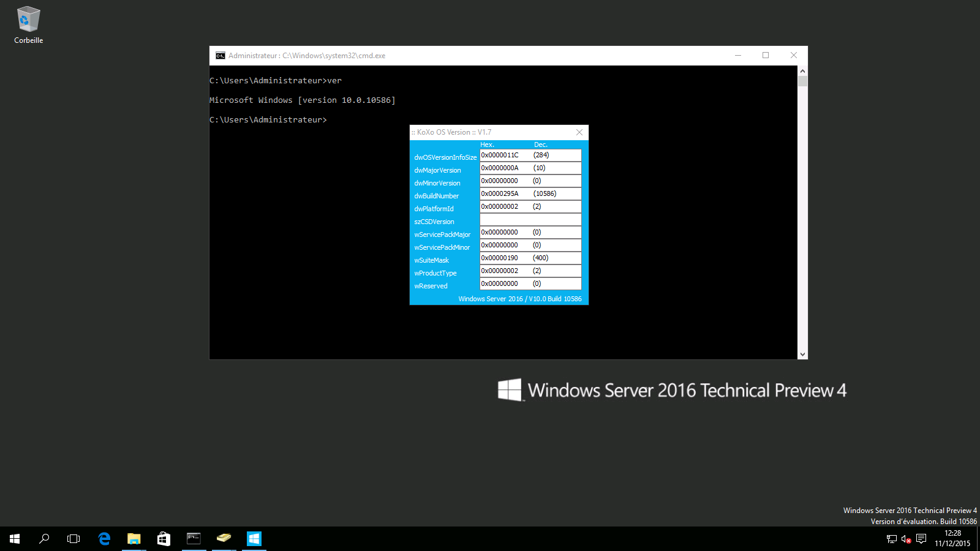This screenshot has height=551, width=980.
Task: Open the muted volume tray icon
Action: tap(907, 539)
